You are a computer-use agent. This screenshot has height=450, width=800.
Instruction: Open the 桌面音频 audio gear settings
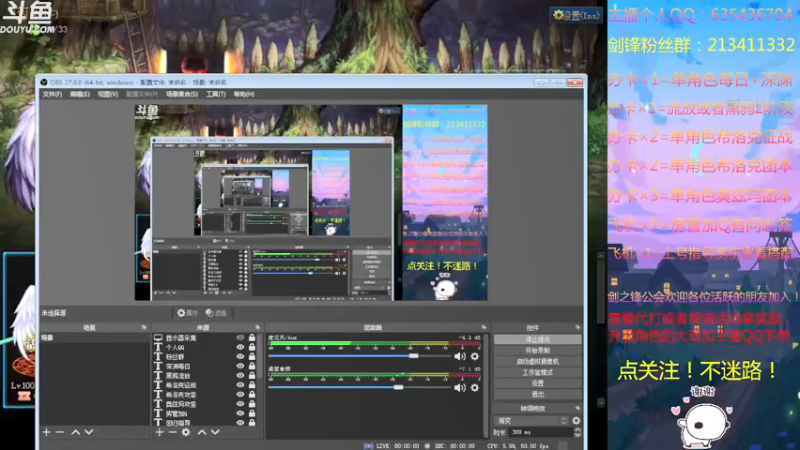pos(474,388)
